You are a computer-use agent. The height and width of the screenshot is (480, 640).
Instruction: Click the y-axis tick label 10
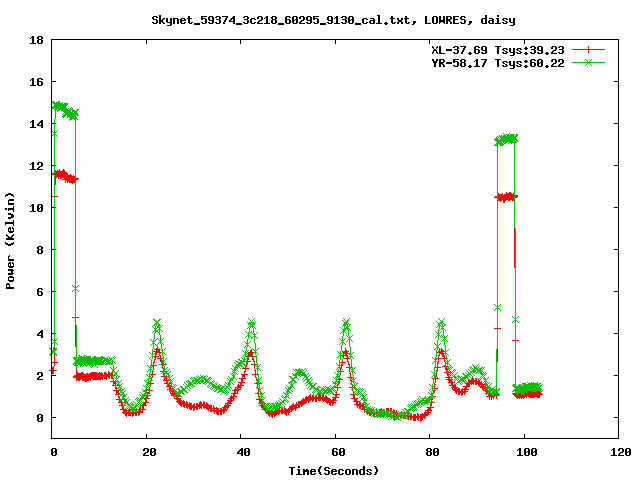click(37, 208)
